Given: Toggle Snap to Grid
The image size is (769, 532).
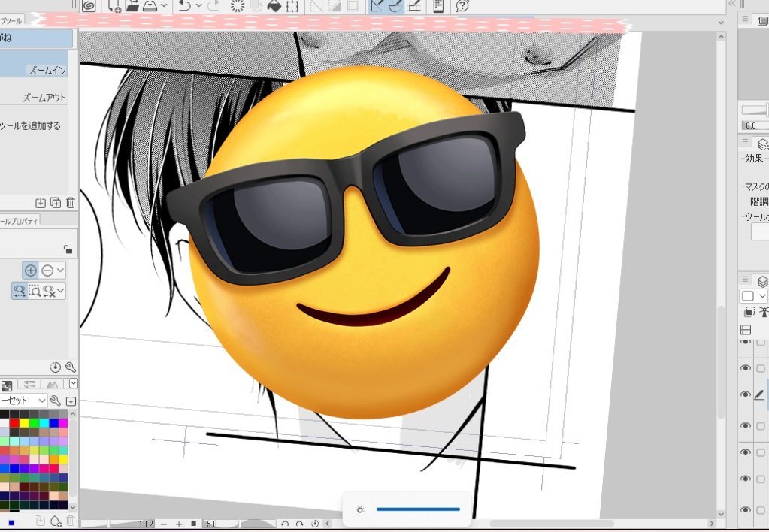Looking at the screenshot, I should [414, 5].
